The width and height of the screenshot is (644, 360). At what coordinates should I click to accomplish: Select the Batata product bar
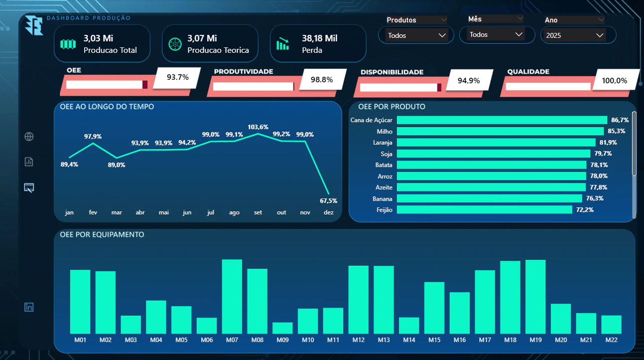coord(492,165)
